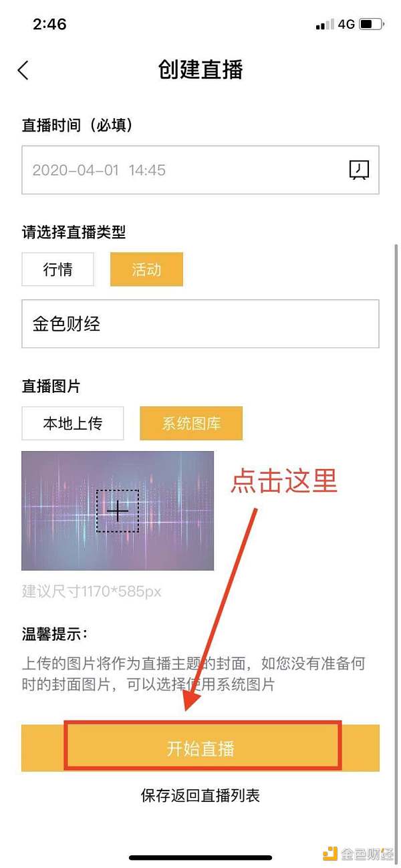This screenshot has height=868, width=401.
Task: Click the 创建直播 page title
Action: pyautogui.click(x=200, y=69)
